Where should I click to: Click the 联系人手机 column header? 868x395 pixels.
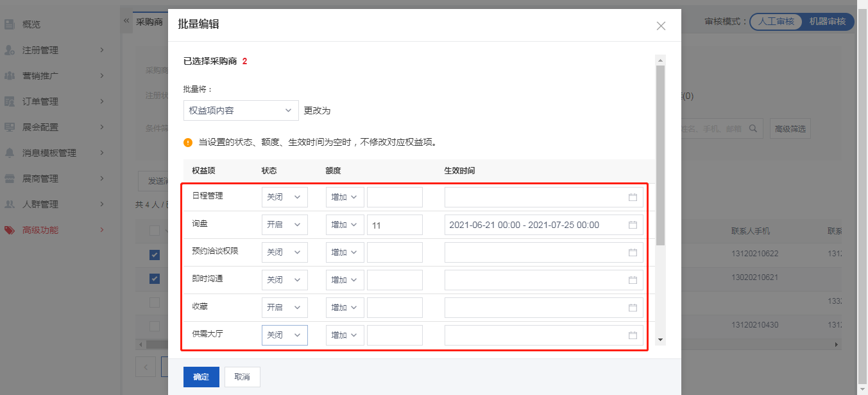click(x=751, y=231)
